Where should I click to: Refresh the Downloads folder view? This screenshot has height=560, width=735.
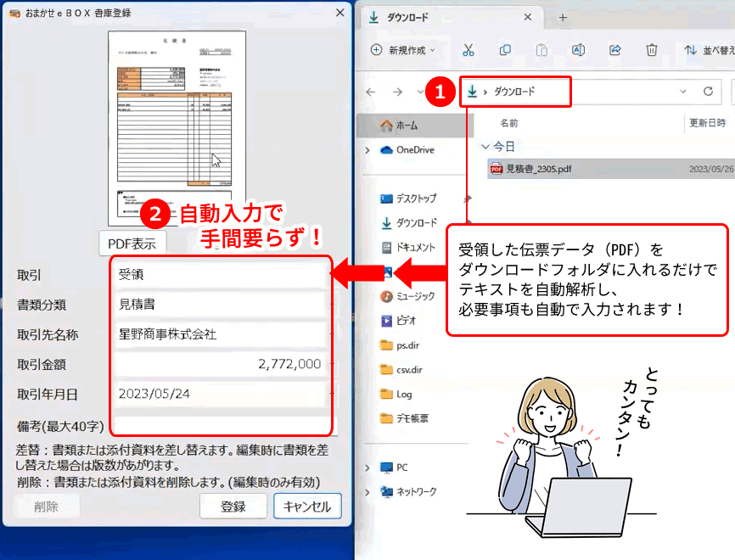pyautogui.click(x=708, y=92)
